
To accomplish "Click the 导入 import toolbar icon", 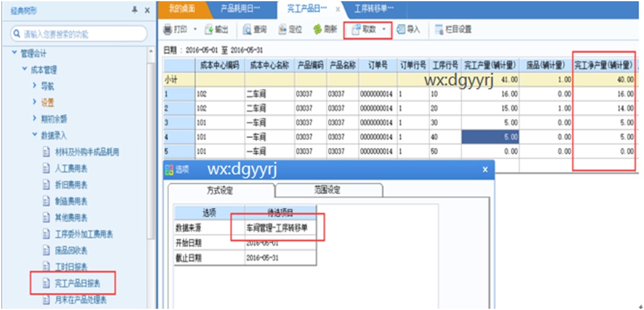I will click(x=401, y=30).
